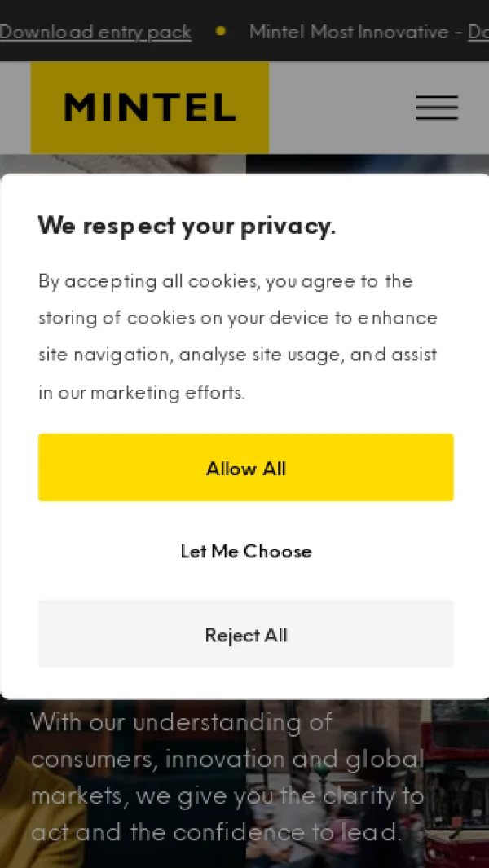Image resolution: width=489 pixels, height=868 pixels.
Task: Click the hero text about consumers and innovation
Action: coord(227,760)
